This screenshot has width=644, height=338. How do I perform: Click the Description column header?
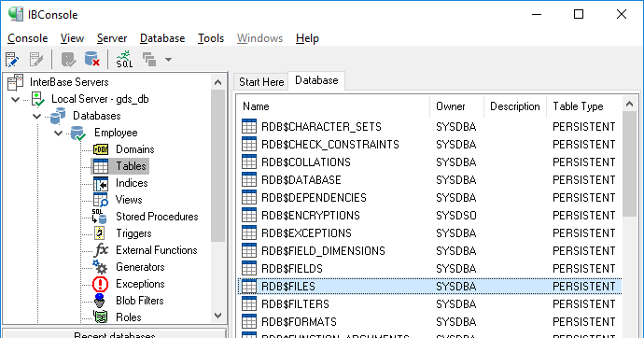515,106
